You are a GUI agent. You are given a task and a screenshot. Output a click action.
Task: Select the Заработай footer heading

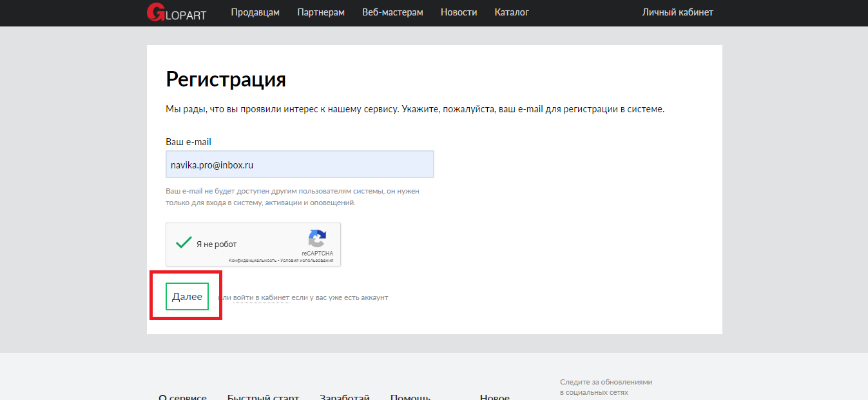tap(344, 396)
